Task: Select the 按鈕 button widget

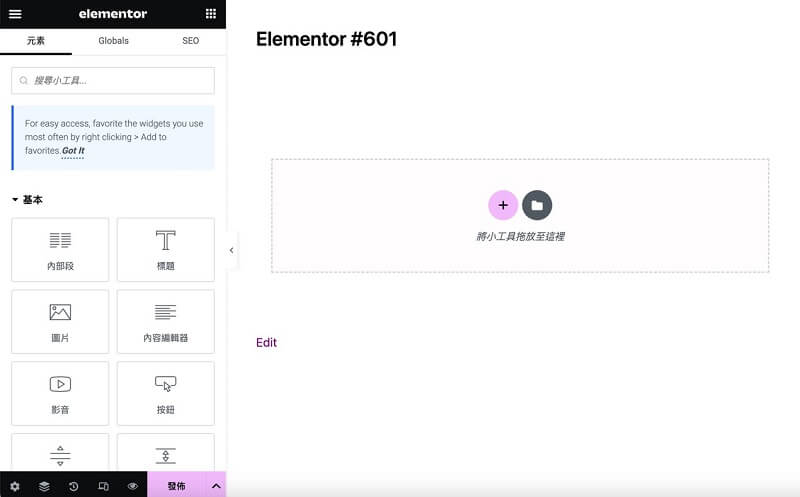Action: tap(166, 393)
